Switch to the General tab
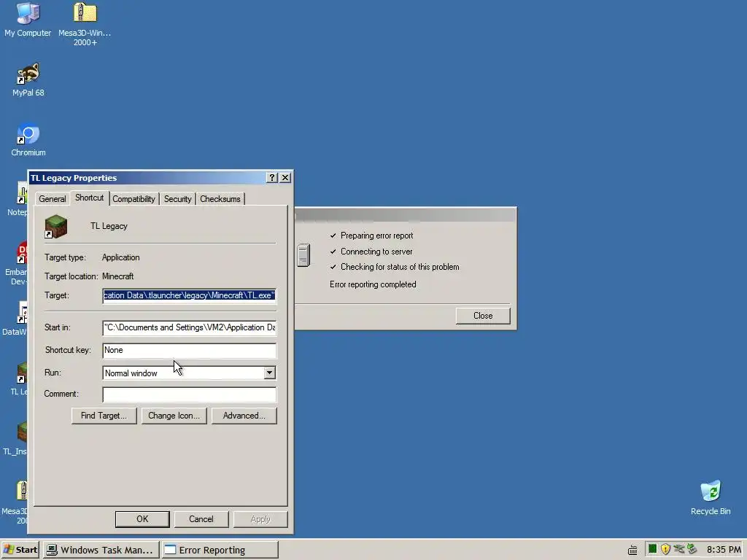The image size is (747, 560). pyautogui.click(x=53, y=199)
